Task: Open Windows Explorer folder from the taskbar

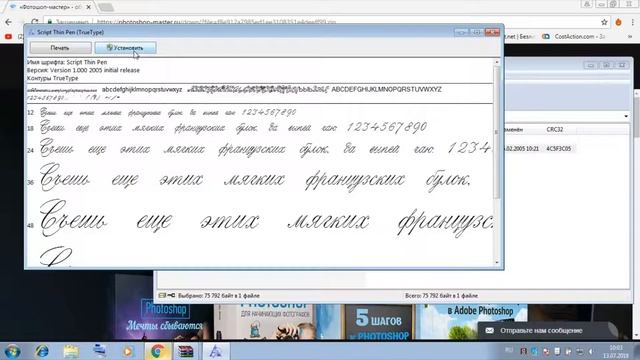Action: point(71,351)
